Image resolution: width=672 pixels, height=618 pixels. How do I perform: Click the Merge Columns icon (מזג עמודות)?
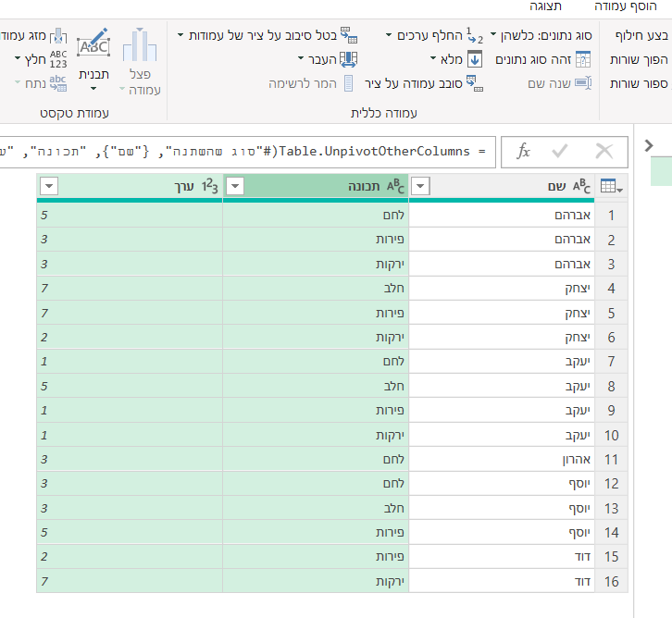(x=57, y=35)
